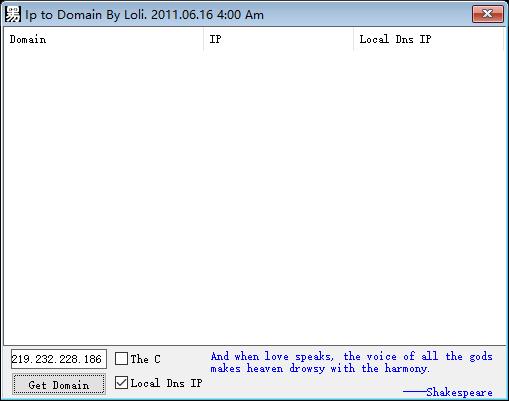Click the Shakespeare signature text
The image size is (509, 401).
click(459, 392)
